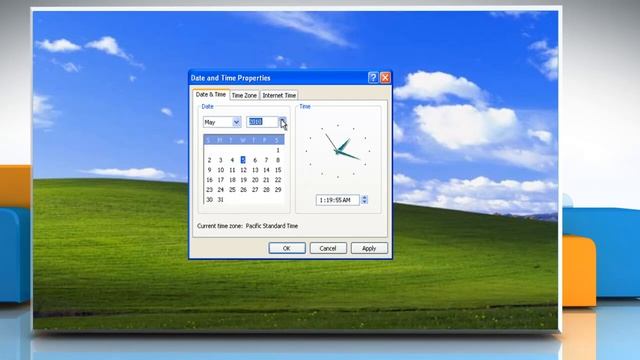Select day 16 in the calendar

pyautogui.click(x=209, y=180)
